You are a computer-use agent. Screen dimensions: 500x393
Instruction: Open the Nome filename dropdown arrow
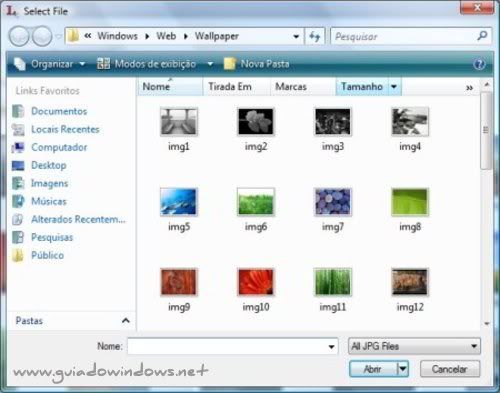(331, 347)
